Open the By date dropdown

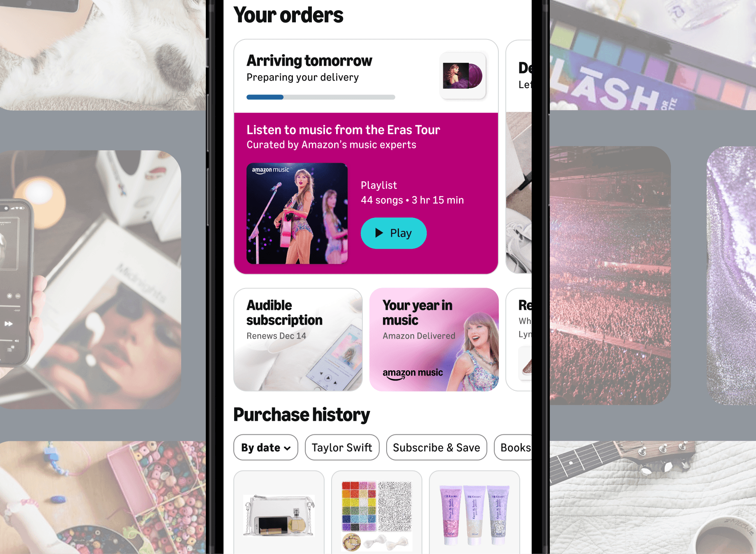point(266,448)
